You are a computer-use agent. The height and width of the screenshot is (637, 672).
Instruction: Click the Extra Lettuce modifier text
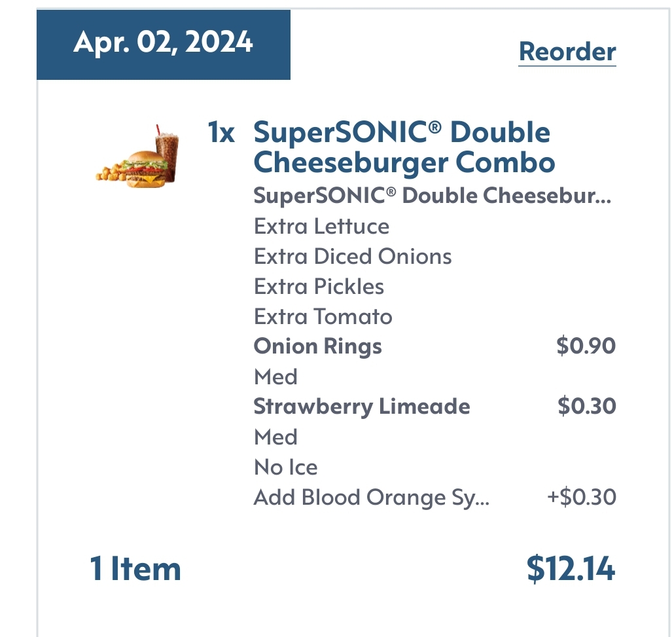coord(321,227)
